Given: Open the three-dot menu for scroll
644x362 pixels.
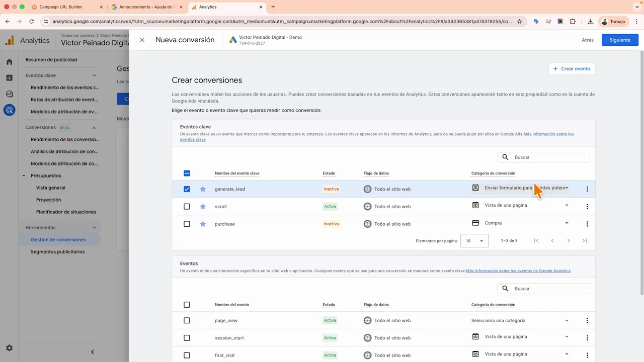Looking at the screenshot, I should 587,207.
